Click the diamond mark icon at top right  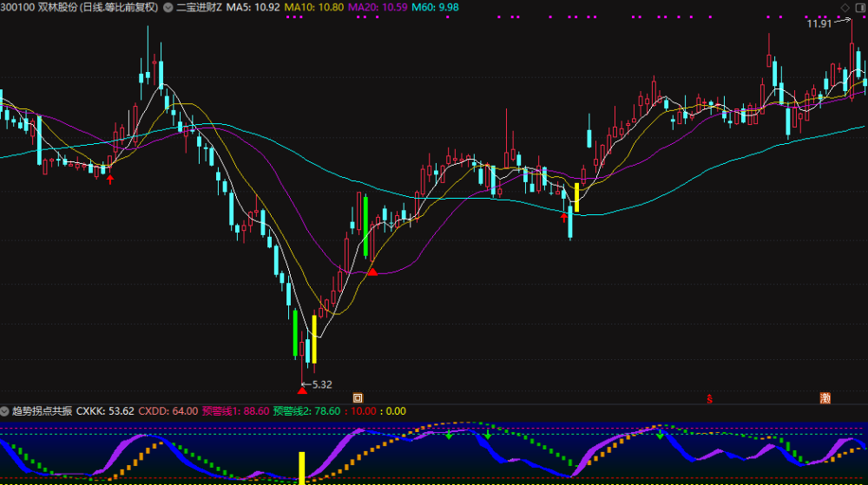(845, 8)
